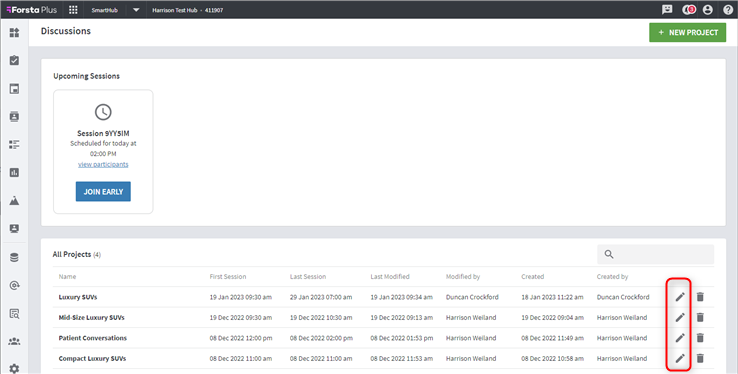The height and width of the screenshot is (374, 738).
Task: Click 08 Dec 2022 11:53 am cell
Action: click(401, 358)
